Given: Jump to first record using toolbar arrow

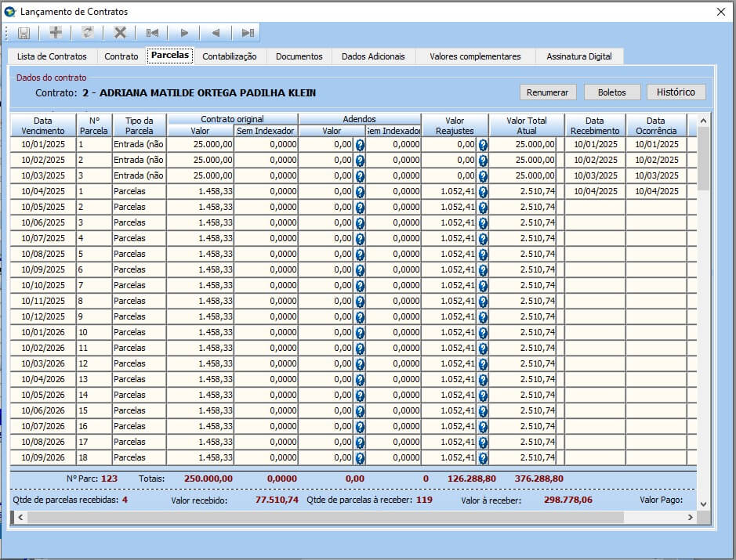Looking at the screenshot, I should tap(152, 33).
